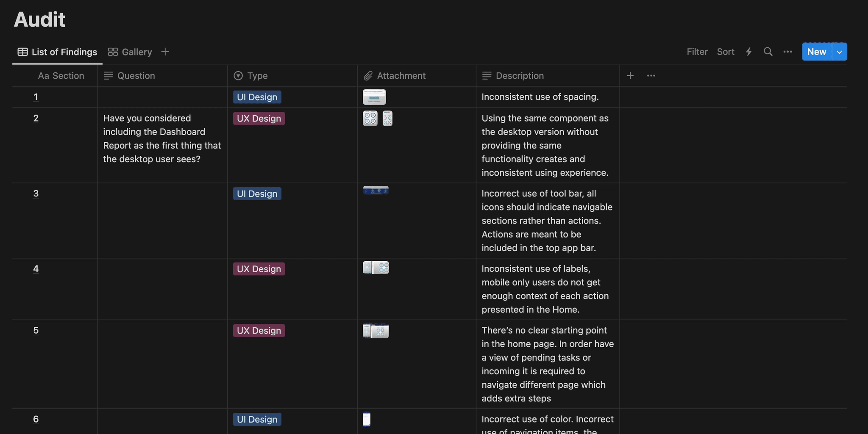
Task: Open second attachment thumbnail in row 2
Action: pos(387,119)
